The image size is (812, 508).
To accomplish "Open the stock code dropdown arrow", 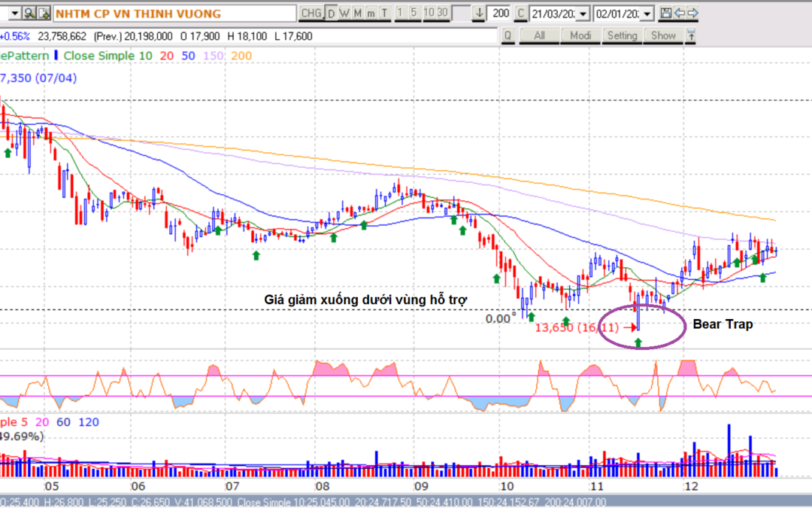I will 16,13.
